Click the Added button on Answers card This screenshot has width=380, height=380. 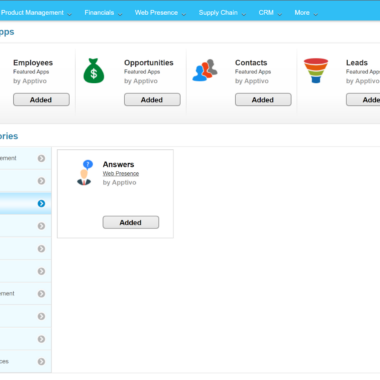(x=131, y=222)
